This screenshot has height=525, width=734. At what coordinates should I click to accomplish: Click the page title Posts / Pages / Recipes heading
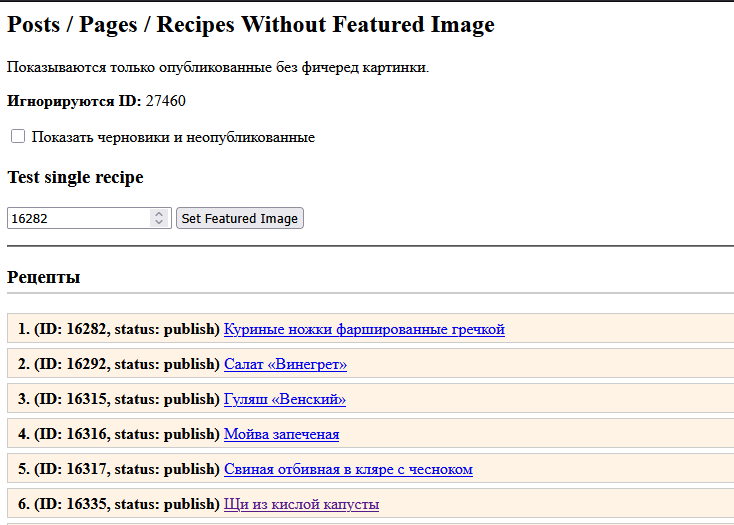point(251,25)
